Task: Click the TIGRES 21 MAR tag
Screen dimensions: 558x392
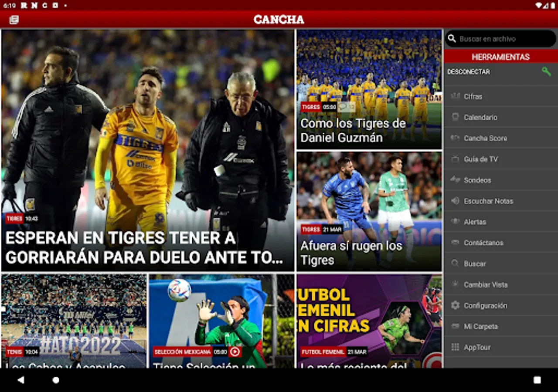Action: point(322,230)
